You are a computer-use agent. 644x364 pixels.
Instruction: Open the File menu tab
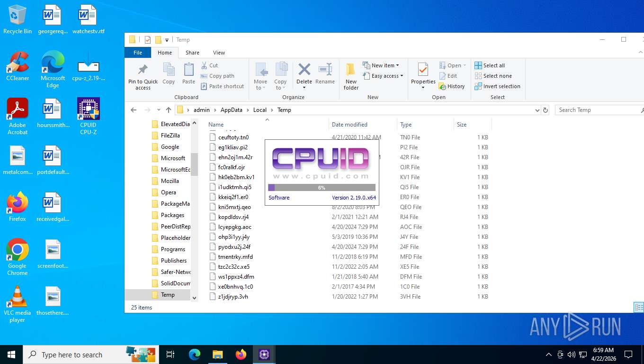(x=138, y=53)
